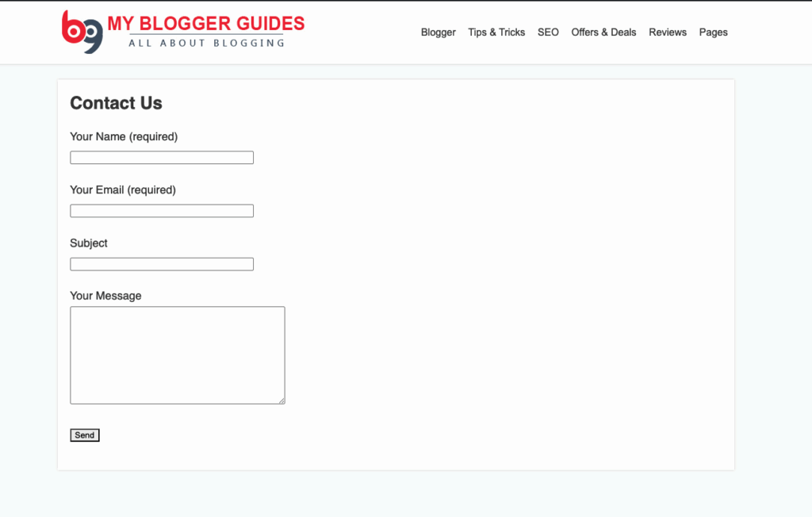The image size is (812, 517).
Task: Click the Contact Us heading
Action: tap(116, 103)
